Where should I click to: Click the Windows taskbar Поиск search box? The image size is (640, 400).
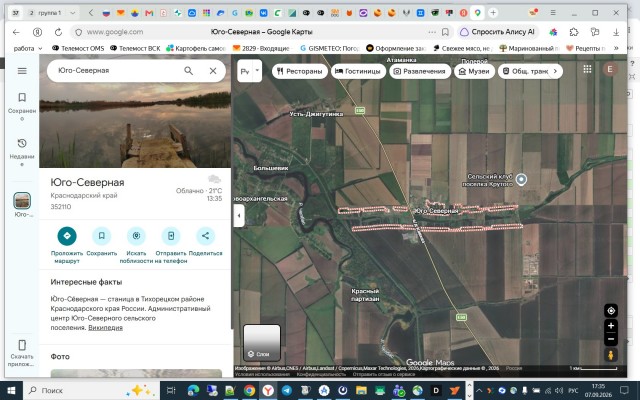pyautogui.click(x=91, y=390)
